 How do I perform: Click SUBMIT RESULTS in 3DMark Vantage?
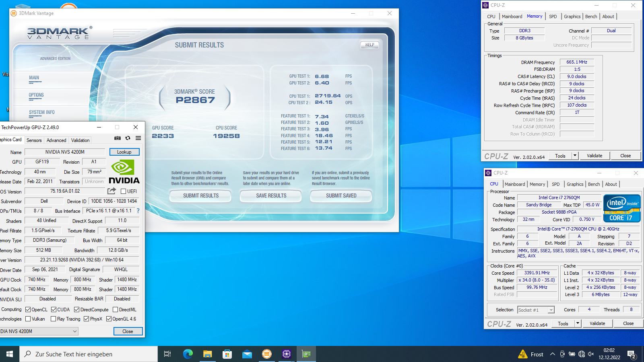[201, 195]
